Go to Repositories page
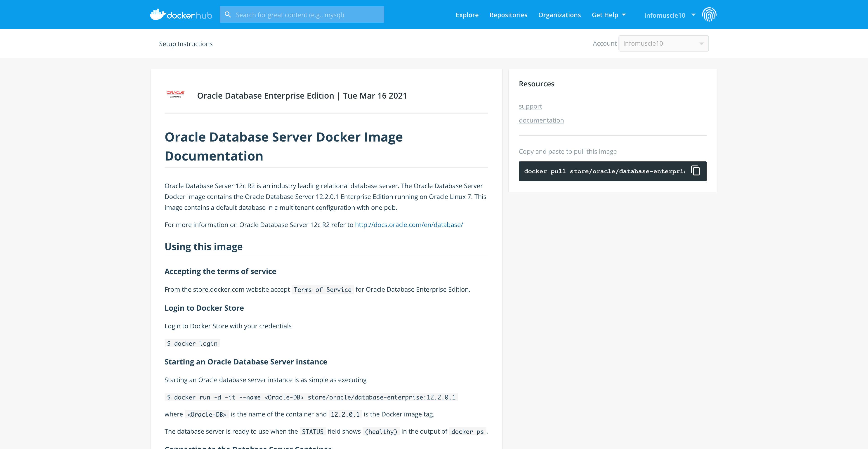 pyautogui.click(x=508, y=15)
